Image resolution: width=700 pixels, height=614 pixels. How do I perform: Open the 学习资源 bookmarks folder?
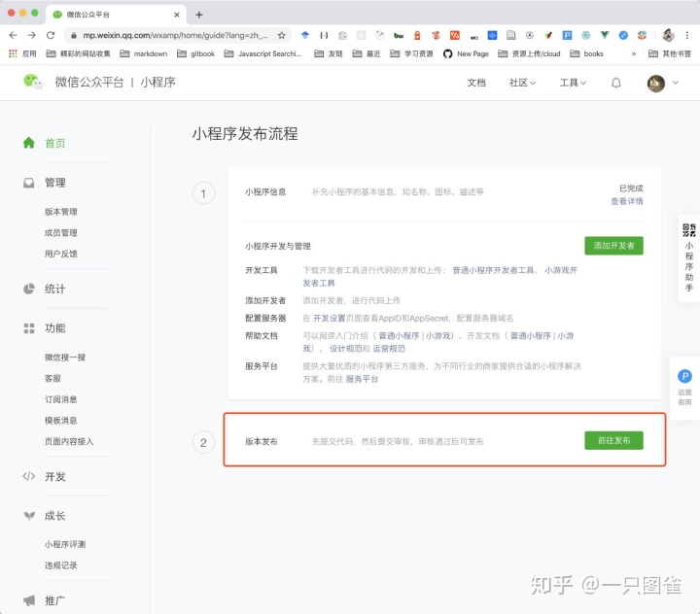click(x=411, y=53)
